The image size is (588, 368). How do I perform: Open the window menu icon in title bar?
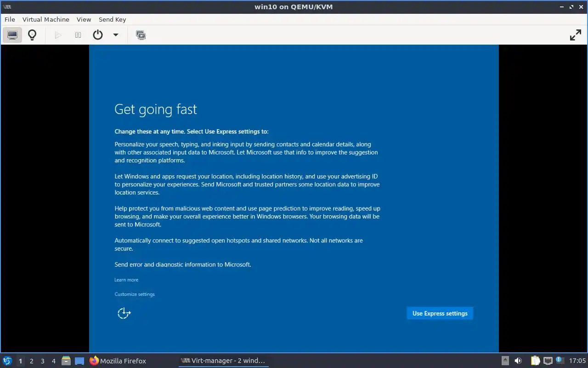click(6, 7)
